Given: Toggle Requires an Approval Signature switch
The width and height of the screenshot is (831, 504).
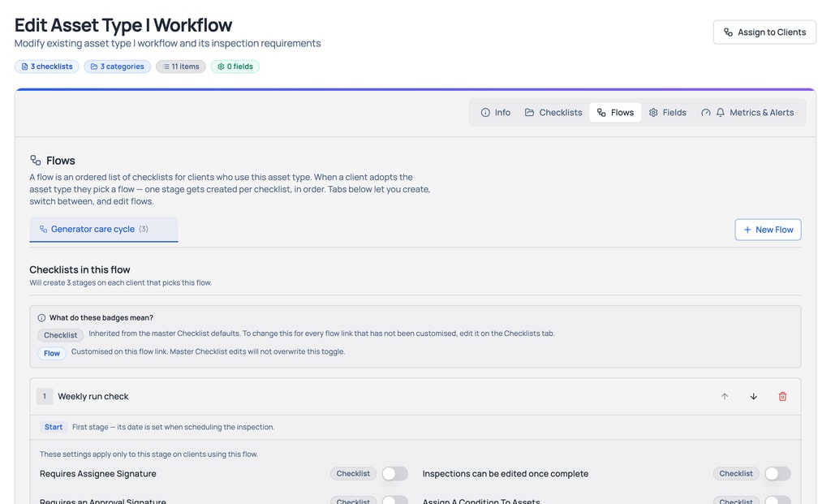Looking at the screenshot, I should coord(395,500).
